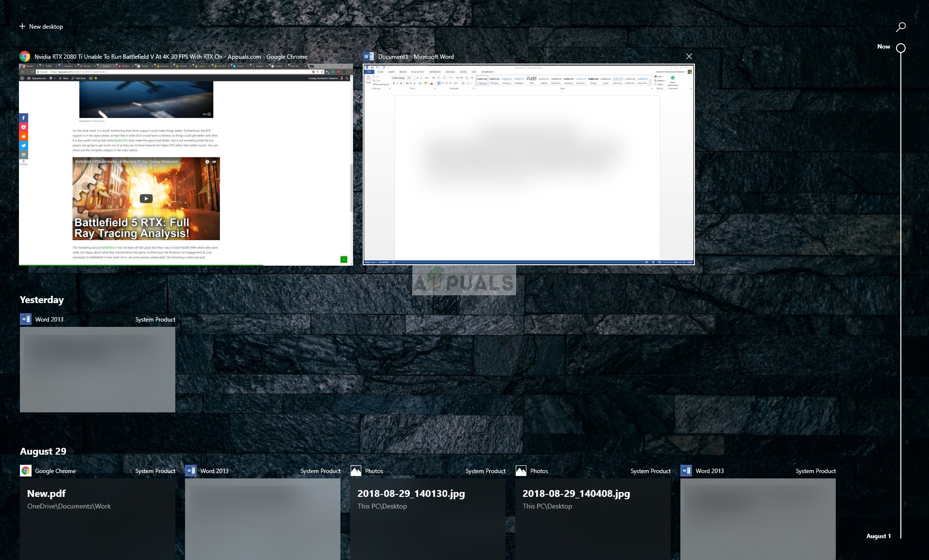Viewport: 929px width, 560px height.
Task: Click the Heading 1 style in Word
Action: click(x=507, y=80)
